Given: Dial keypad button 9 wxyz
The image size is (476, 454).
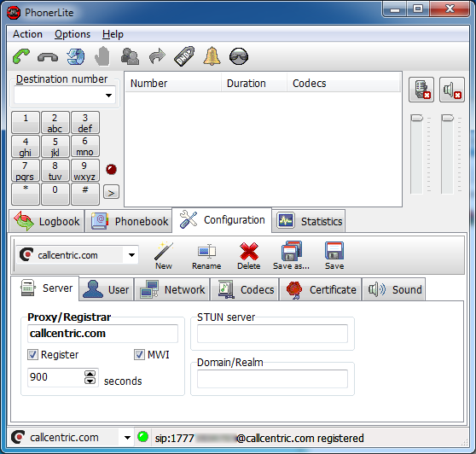Looking at the screenshot, I should click(85, 171).
